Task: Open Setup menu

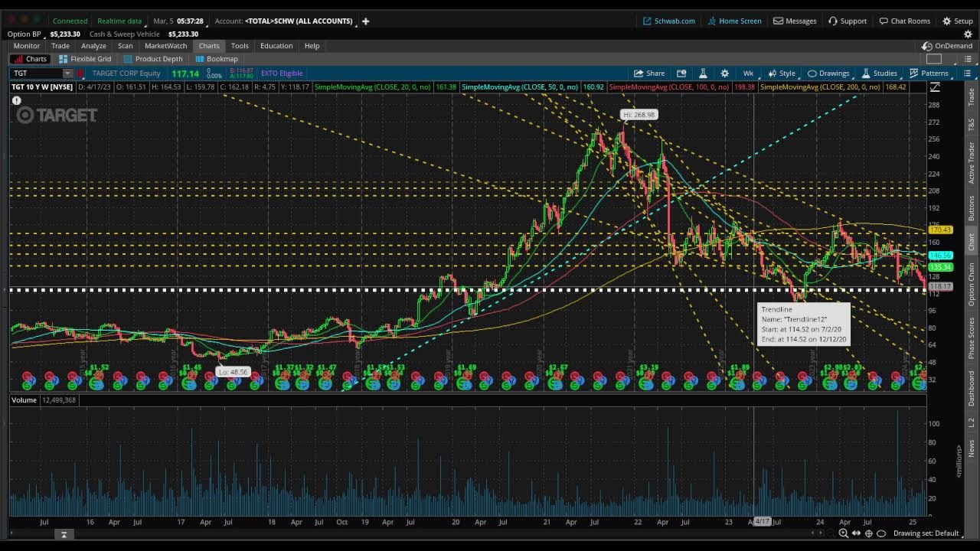Action: click(957, 21)
